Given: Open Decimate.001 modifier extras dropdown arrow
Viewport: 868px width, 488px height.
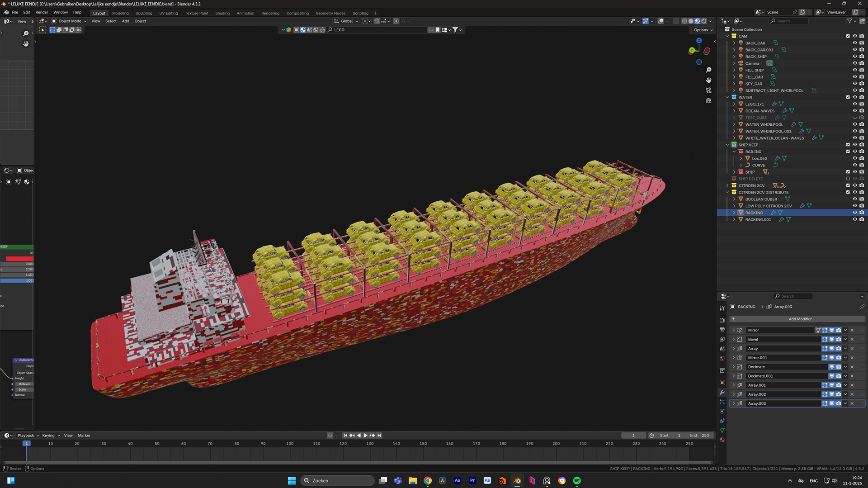Looking at the screenshot, I should (x=845, y=376).
